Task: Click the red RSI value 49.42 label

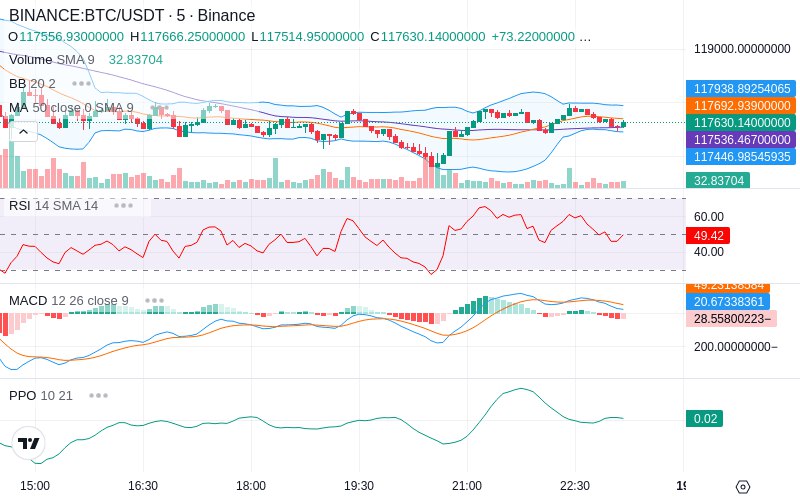Action: pyautogui.click(x=708, y=235)
